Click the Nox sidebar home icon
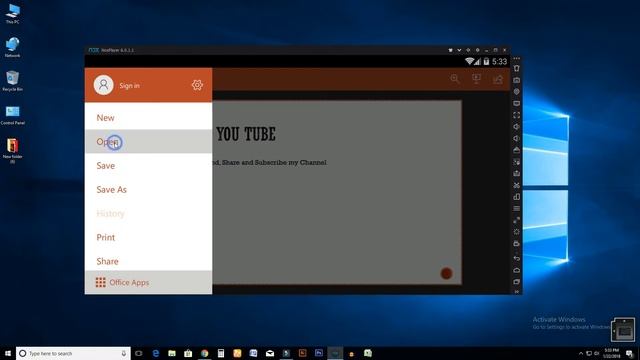Image resolution: width=640 pixels, height=360 pixels. click(x=517, y=270)
